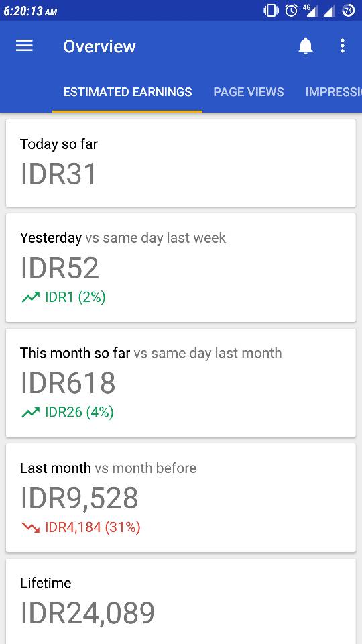Open the Lifetime IDR24,089 card
The width and height of the screenshot is (362, 644).
[x=180, y=601]
